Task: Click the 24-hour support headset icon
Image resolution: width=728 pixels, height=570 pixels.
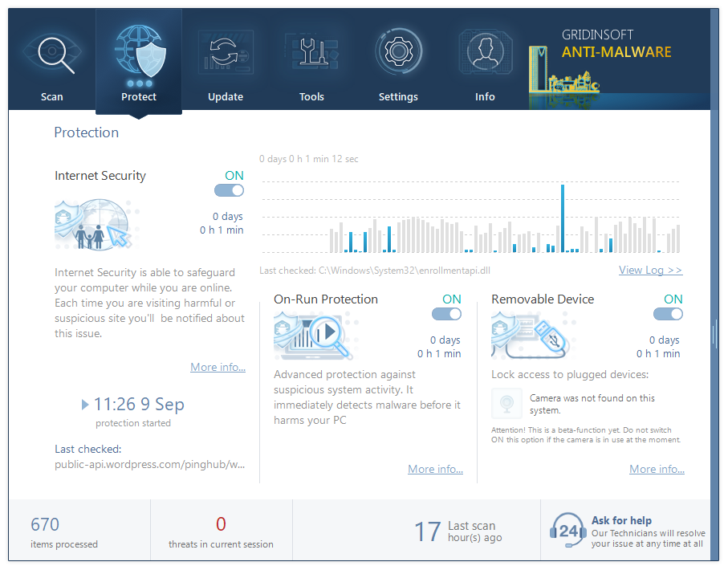Action: point(567,531)
